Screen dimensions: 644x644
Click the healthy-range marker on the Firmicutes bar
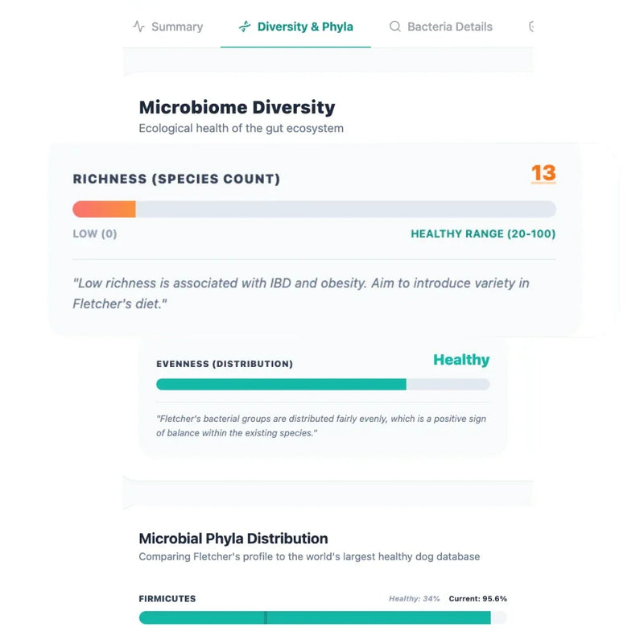(x=266, y=617)
